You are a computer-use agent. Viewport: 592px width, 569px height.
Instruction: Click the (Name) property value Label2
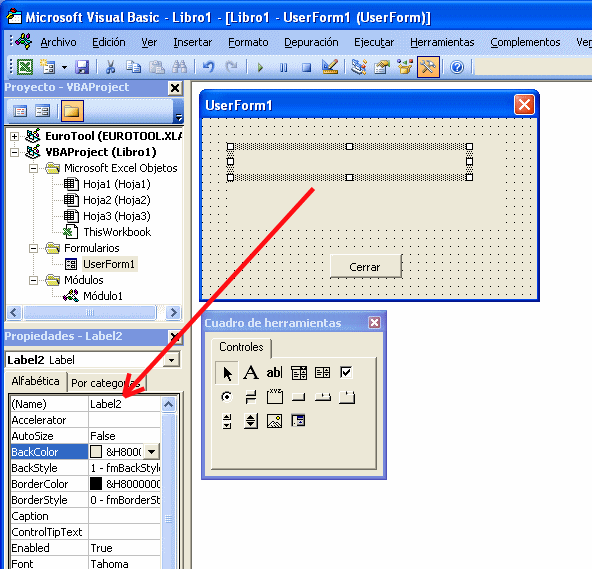pos(125,404)
